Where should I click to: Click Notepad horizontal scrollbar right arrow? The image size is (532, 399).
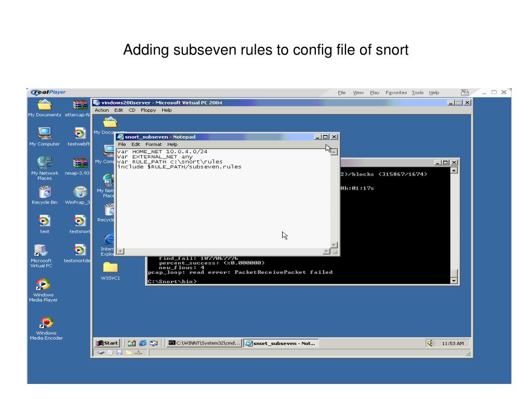326,251
